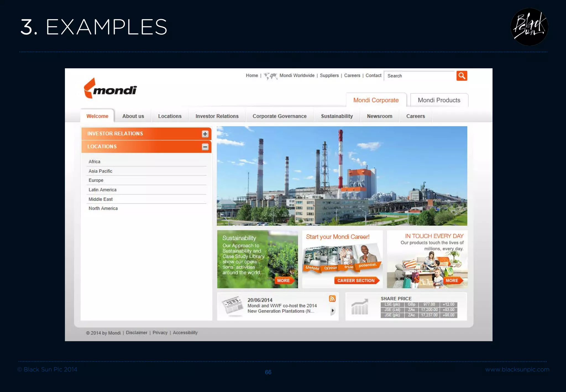Click the Black Sun logo
This screenshot has height=392, width=566.
[x=529, y=27]
